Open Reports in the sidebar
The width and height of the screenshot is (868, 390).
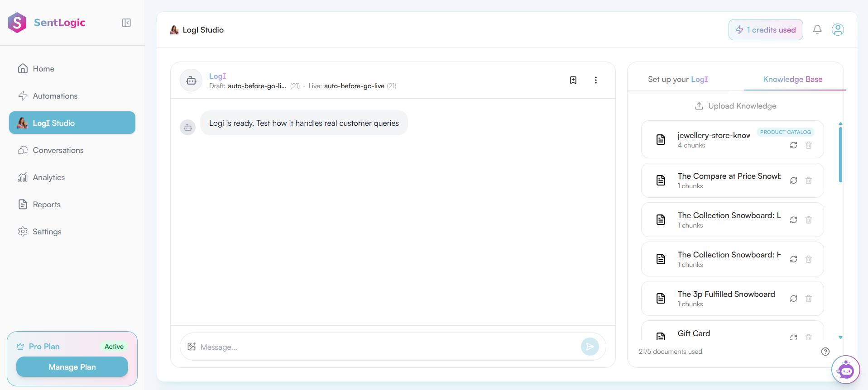[72, 205]
